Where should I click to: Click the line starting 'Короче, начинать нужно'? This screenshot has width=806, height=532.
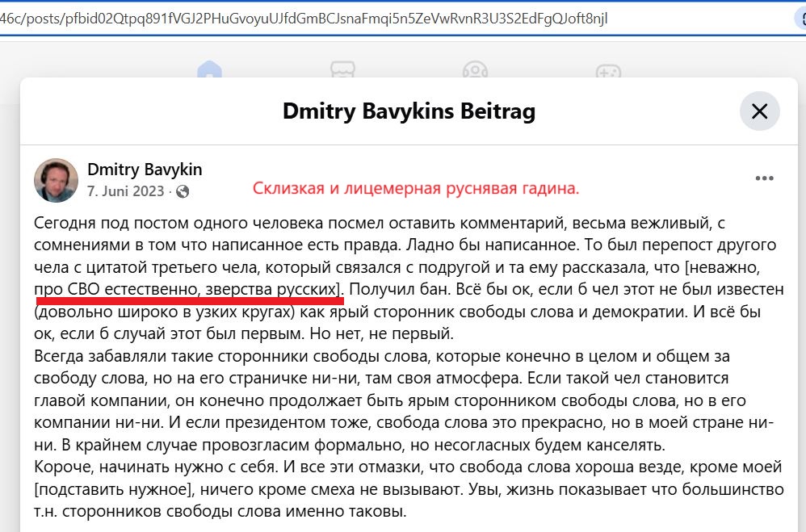coord(408,467)
